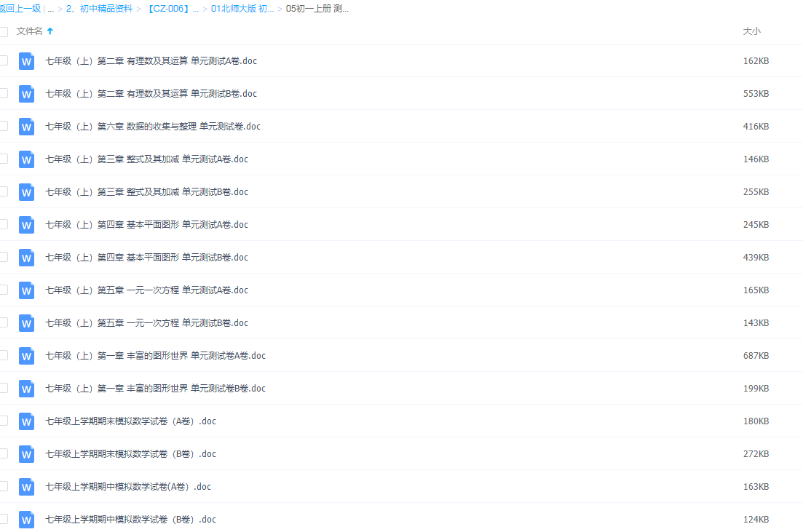Viewport: 803px width, 532px height.
Task: Click the Word icon for 基本平面图形 单元测试A卷
Action: pos(26,224)
